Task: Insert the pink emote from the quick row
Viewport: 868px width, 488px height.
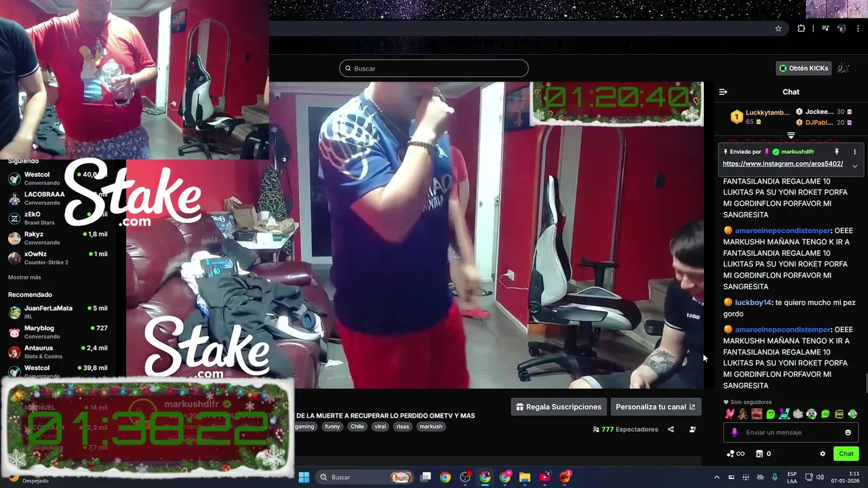Action: click(x=730, y=413)
